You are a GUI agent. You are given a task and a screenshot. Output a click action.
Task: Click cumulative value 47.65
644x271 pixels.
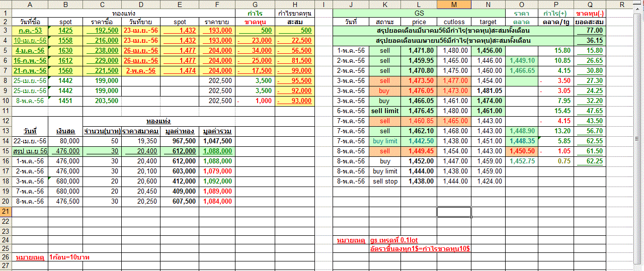point(590,111)
